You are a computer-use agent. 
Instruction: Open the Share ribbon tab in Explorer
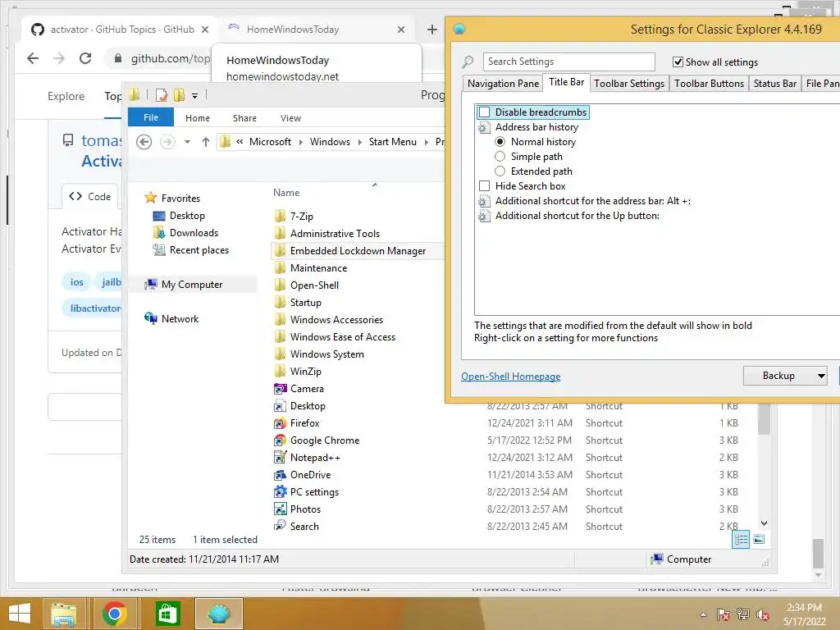(244, 118)
